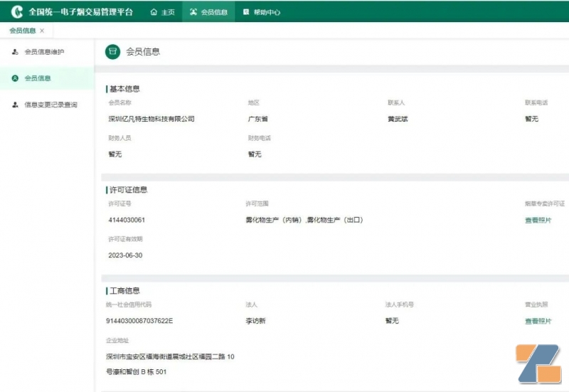Click the member icon beside 会员信息 in the top bar

pos(193,12)
